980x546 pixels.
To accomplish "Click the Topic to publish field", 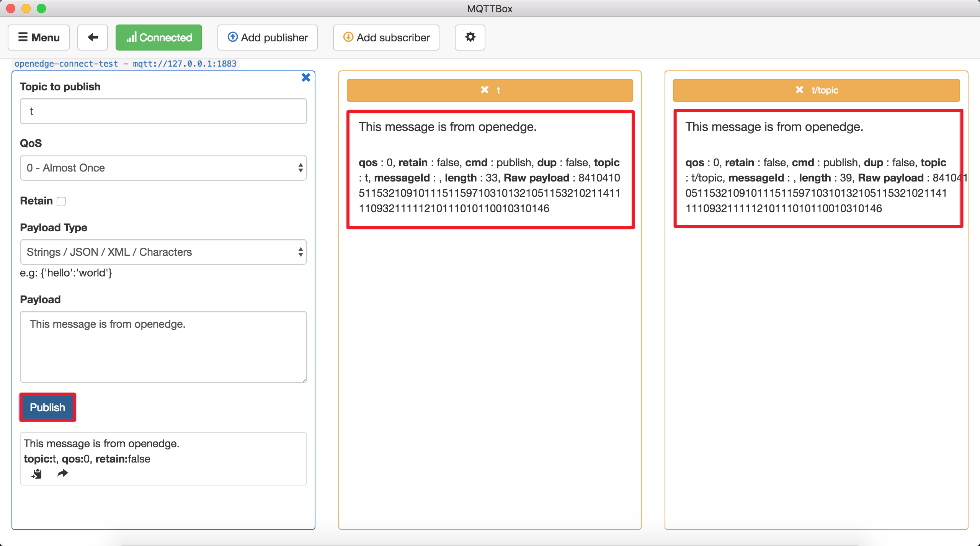I will 163,111.
